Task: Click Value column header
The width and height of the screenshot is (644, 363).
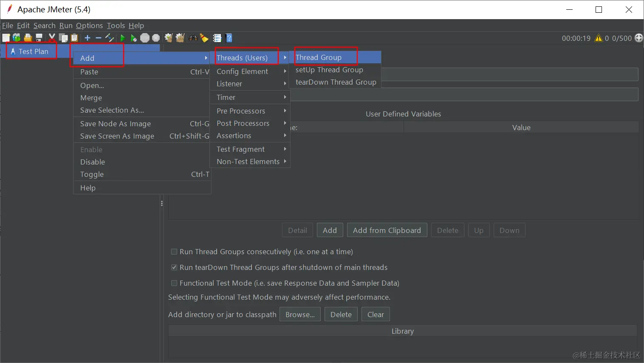Action: click(x=521, y=128)
